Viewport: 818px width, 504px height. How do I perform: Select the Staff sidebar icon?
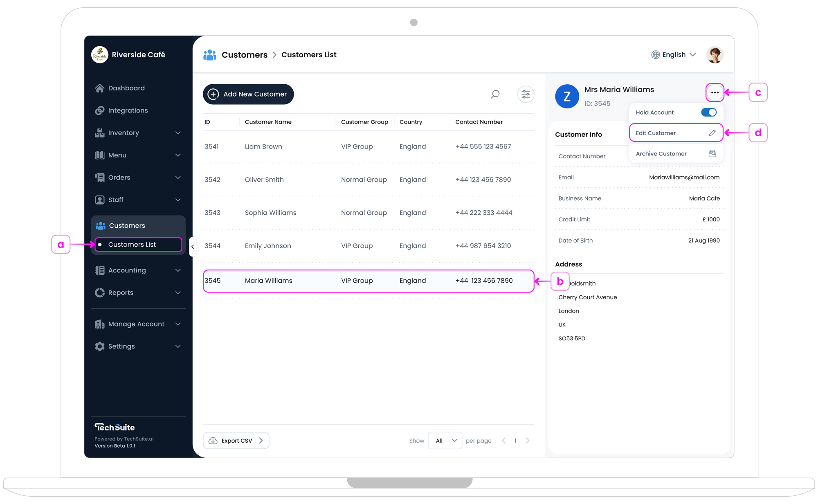[99, 200]
